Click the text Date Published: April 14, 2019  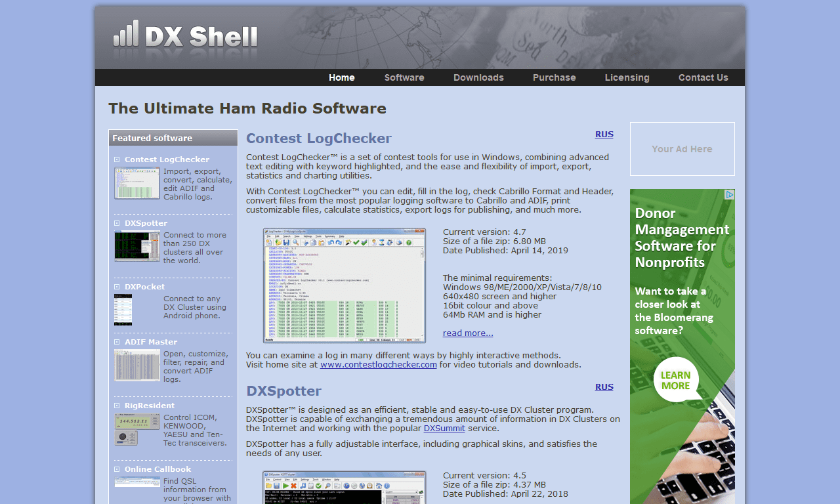point(505,251)
